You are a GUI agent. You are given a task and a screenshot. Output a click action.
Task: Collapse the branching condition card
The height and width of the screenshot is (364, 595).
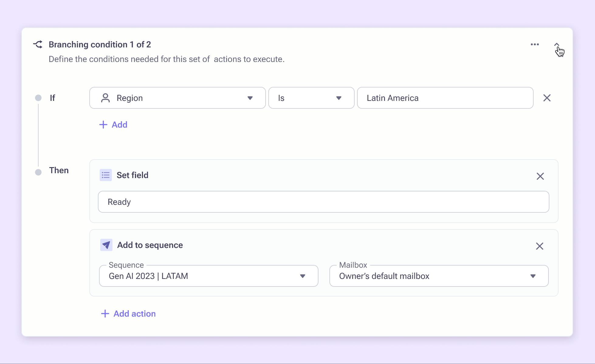point(556,45)
